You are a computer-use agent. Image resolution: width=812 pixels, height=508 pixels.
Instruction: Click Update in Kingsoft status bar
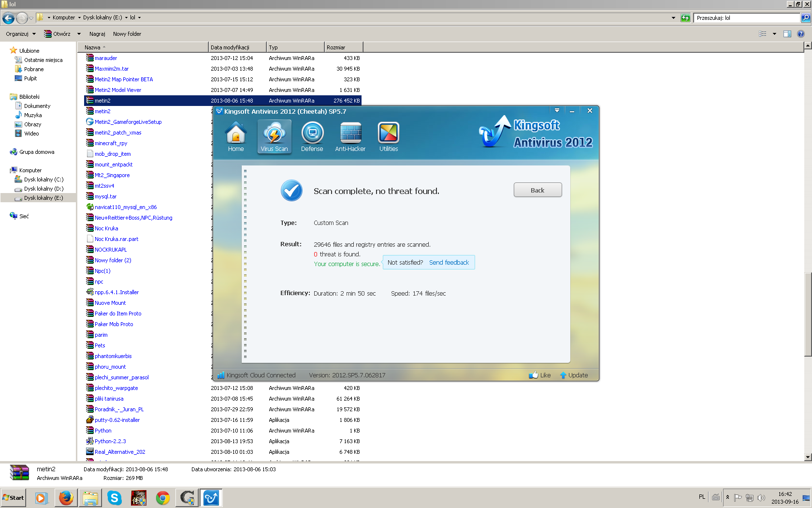[x=574, y=375]
